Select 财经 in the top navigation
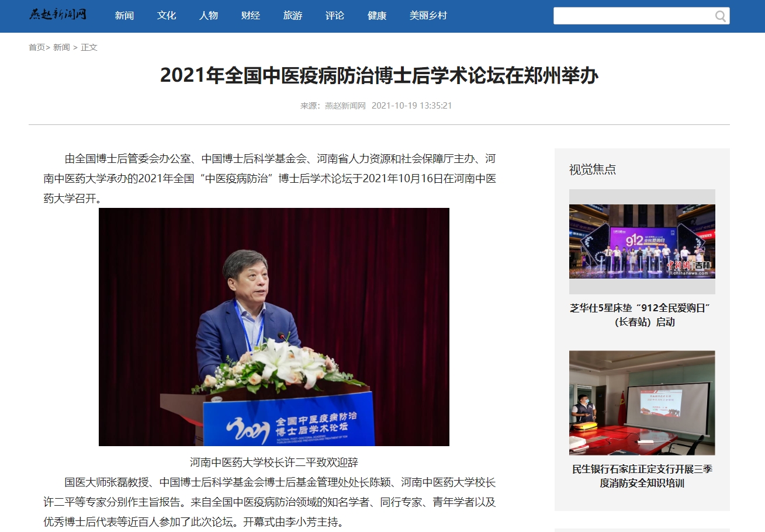 pos(251,16)
